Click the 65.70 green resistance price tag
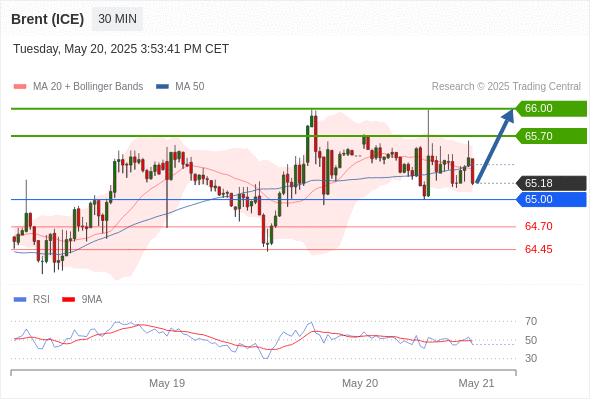This screenshot has height=400, width=590. tap(551, 136)
